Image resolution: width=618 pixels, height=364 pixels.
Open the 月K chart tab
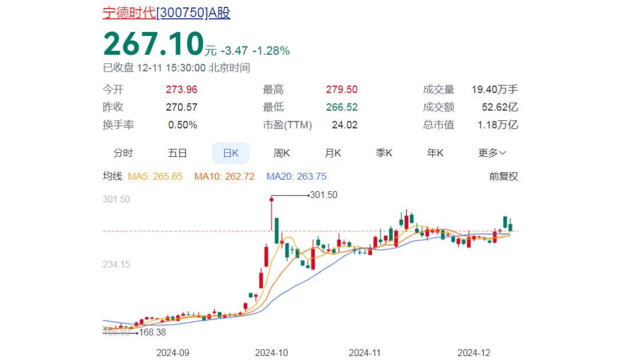(333, 153)
